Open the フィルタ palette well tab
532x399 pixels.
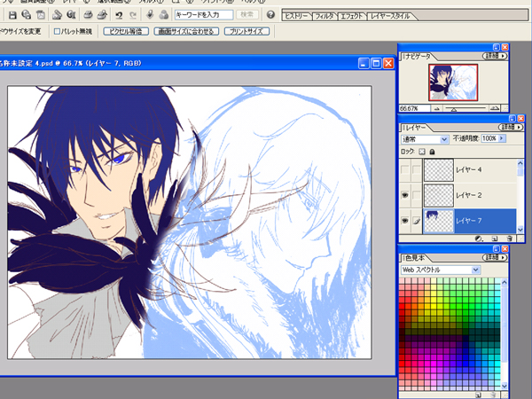(x=325, y=16)
